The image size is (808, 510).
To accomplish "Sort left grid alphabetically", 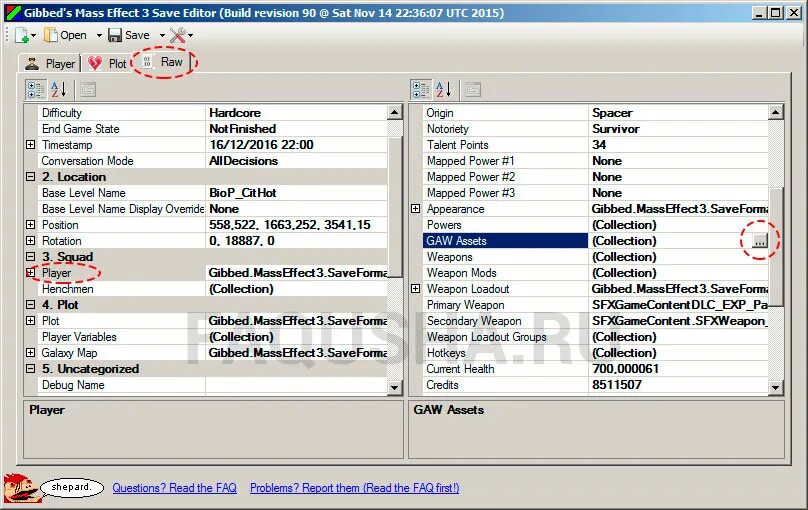I will click(59, 90).
